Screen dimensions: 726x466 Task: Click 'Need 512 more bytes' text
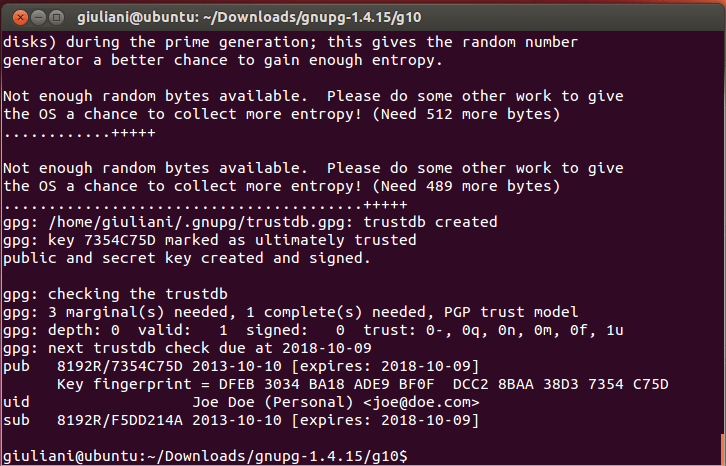[x=466, y=114]
